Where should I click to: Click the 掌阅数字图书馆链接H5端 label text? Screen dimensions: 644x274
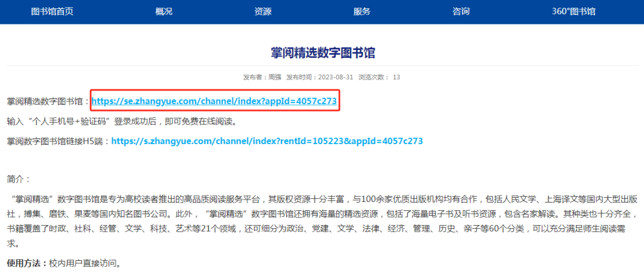[x=58, y=141]
